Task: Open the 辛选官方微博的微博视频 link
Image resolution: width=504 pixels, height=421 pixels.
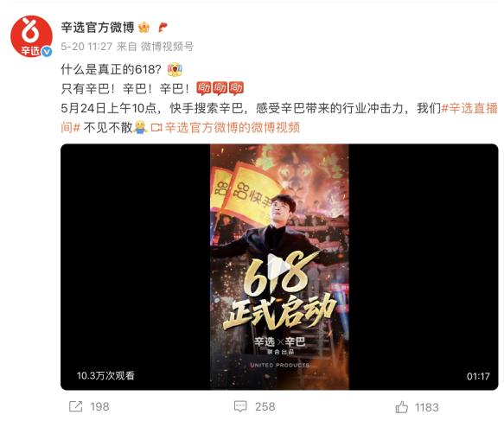Action: [x=232, y=128]
